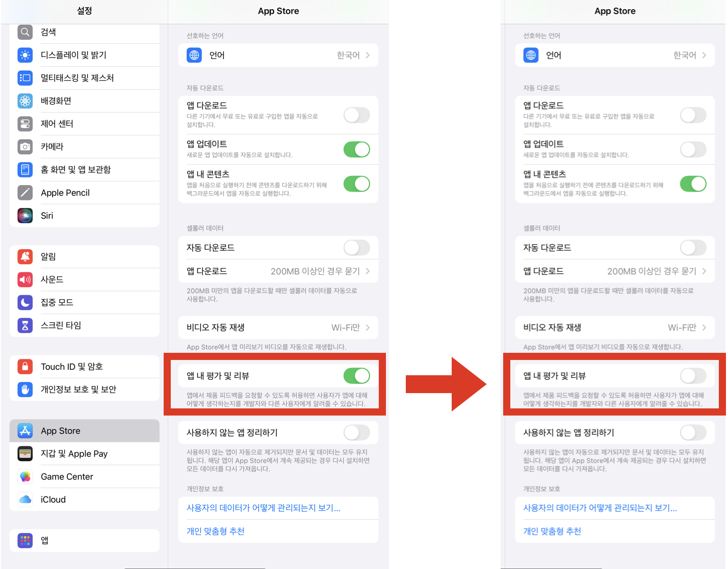Tap the iCloud cloud icon
The height and width of the screenshot is (569, 728).
[25, 500]
